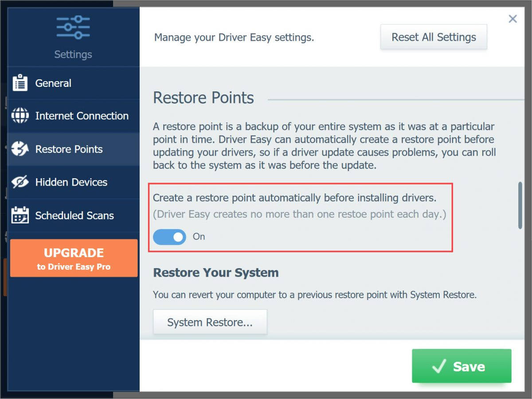This screenshot has height=399, width=532.
Task: Open the Internet Connection tab
Action: tap(74, 116)
